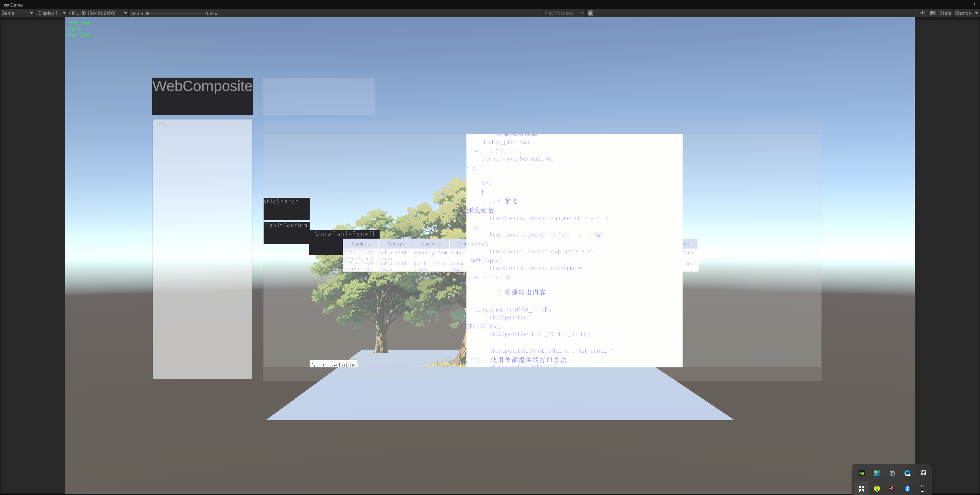The height and width of the screenshot is (495, 980).
Task: Click the Scale slider handle
Action: tap(147, 13)
